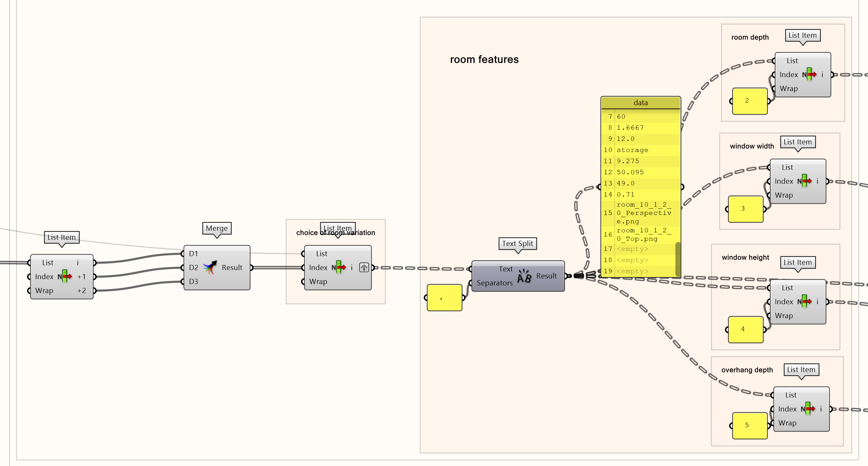Click the Index input in window width List Item

(784, 181)
